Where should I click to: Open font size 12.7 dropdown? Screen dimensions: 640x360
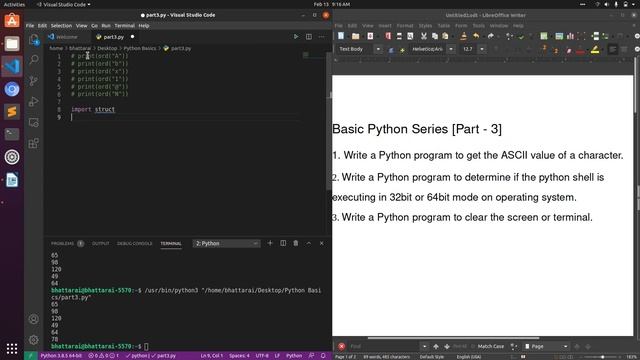coord(482,49)
